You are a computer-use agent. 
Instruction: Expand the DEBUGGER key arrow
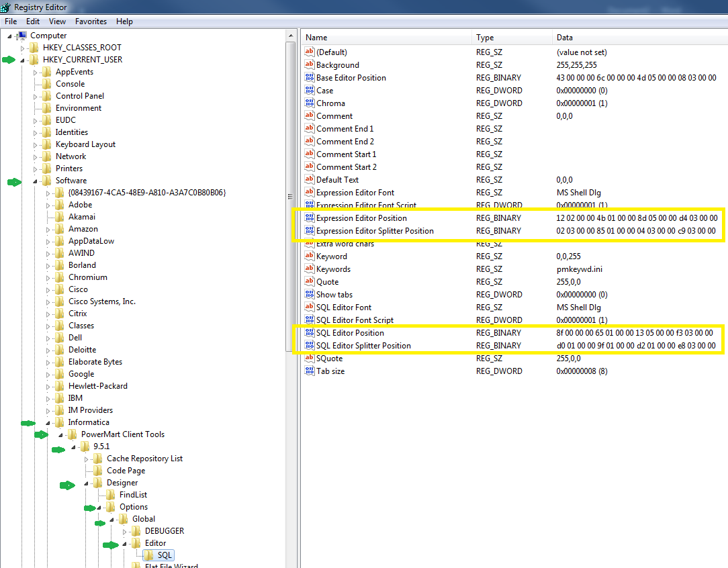coord(125,531)
